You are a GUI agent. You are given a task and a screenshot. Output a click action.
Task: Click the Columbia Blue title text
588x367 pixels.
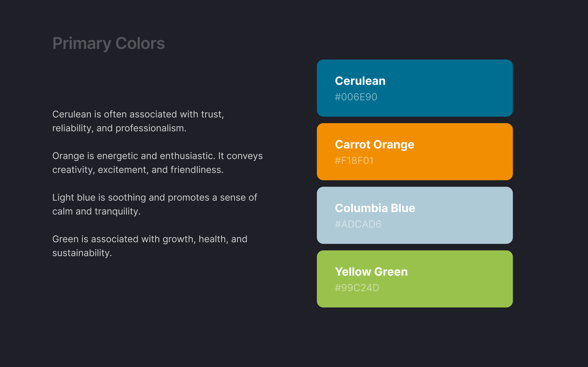[375, 208]
